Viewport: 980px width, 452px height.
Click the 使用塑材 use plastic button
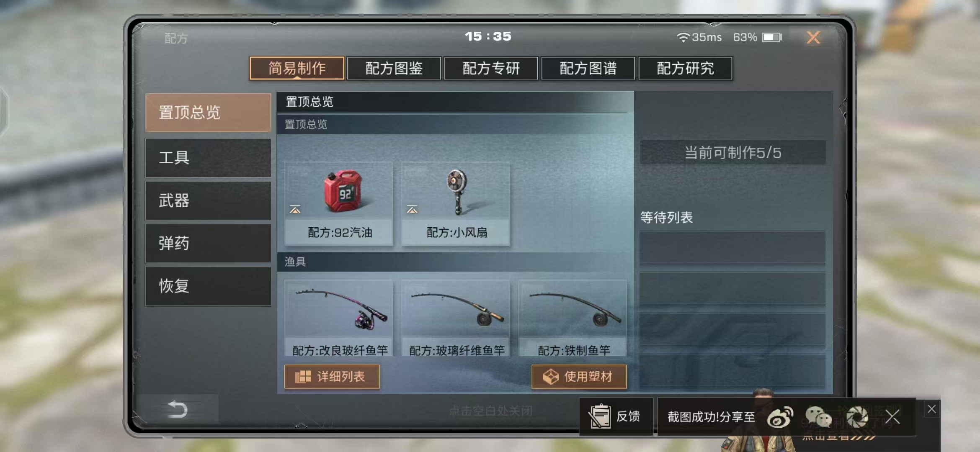579,377
